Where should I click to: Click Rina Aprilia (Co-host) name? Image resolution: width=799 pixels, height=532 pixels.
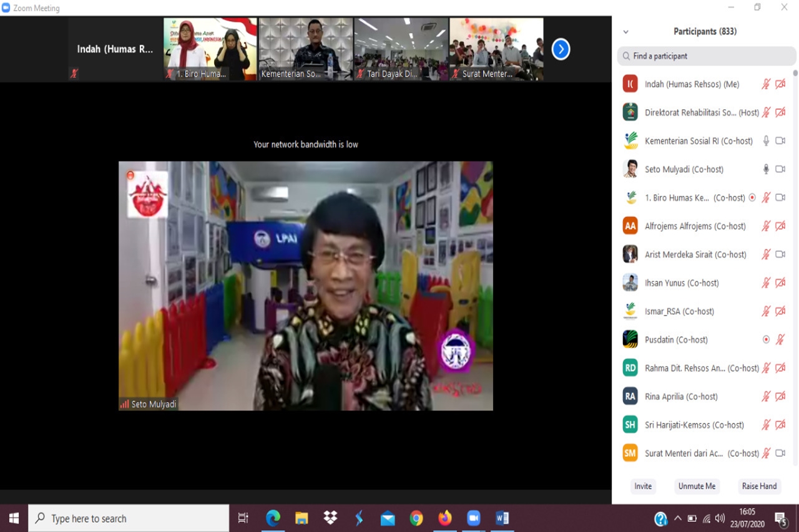coord(681,397)
